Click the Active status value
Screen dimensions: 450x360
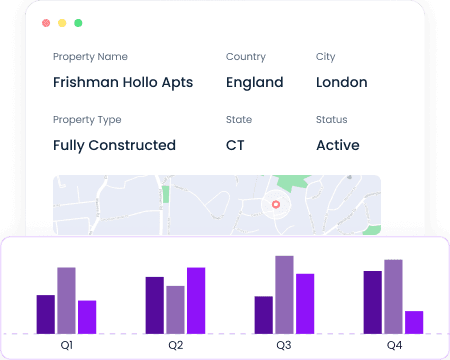[338, 145]
